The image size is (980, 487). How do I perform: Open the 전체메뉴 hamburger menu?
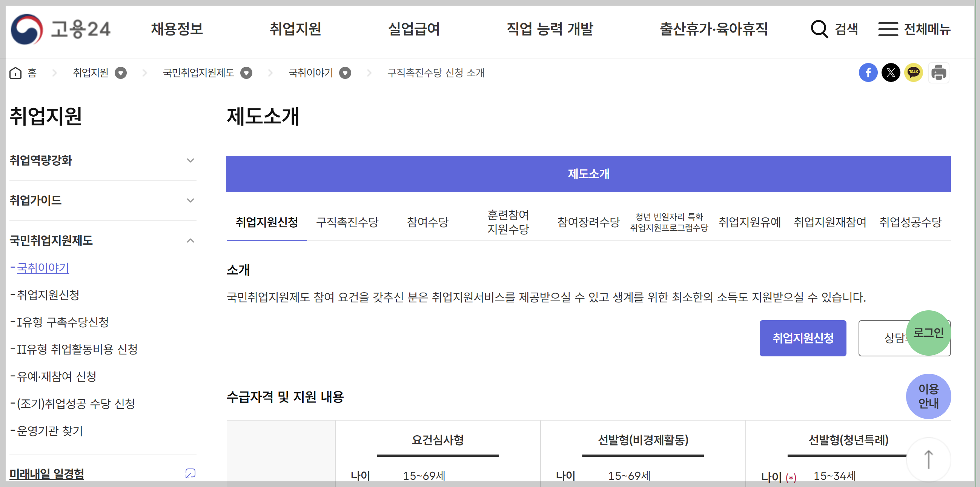point(888,29)
